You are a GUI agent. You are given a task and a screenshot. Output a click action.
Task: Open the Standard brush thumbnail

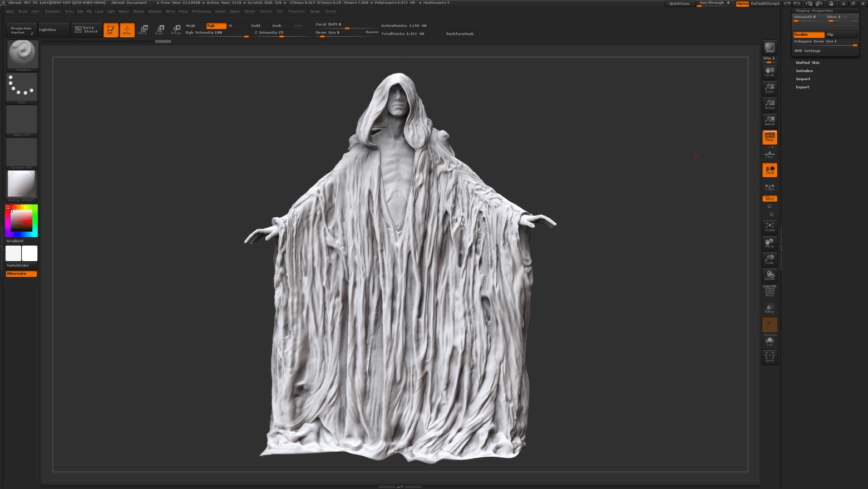22,55
